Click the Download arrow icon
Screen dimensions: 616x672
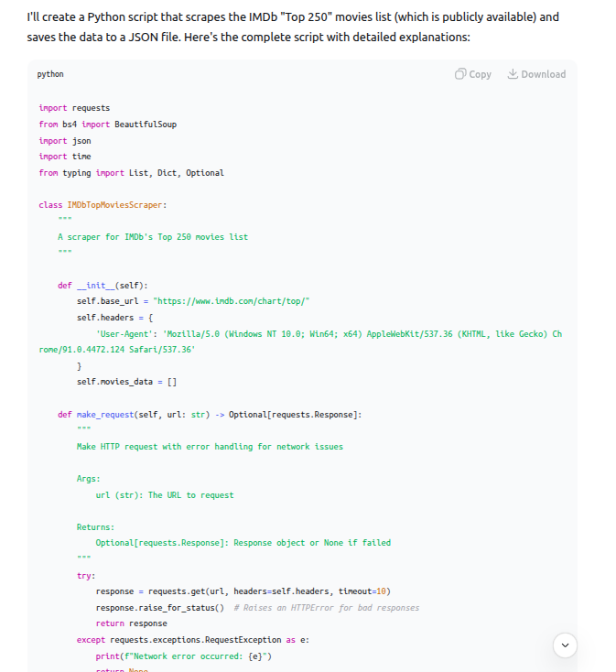(513, 74)
